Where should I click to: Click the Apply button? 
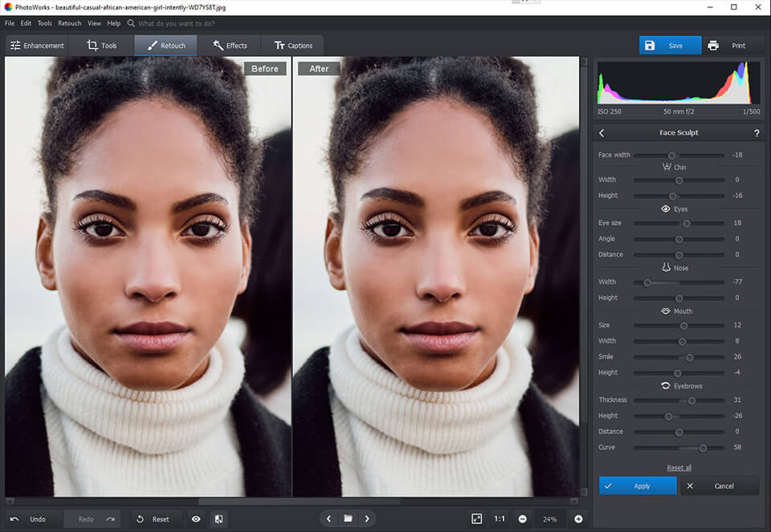pyautogui.click(x=638, y=485)
